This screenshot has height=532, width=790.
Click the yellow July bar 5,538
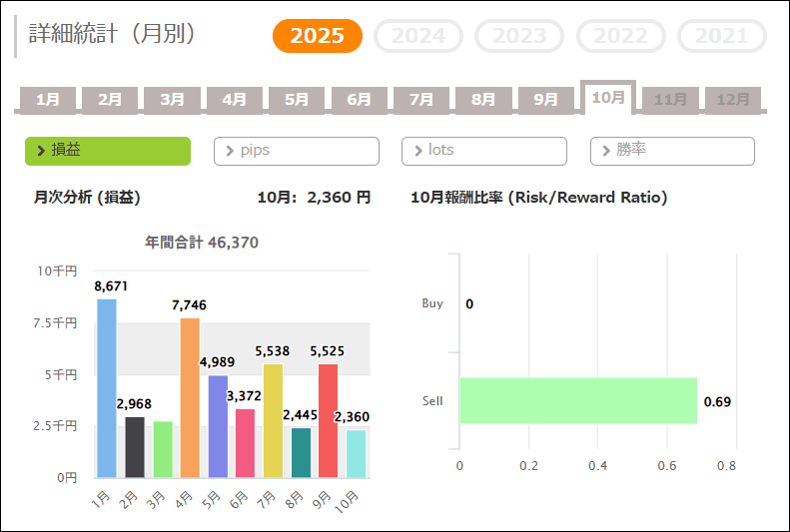coord(273,420)
